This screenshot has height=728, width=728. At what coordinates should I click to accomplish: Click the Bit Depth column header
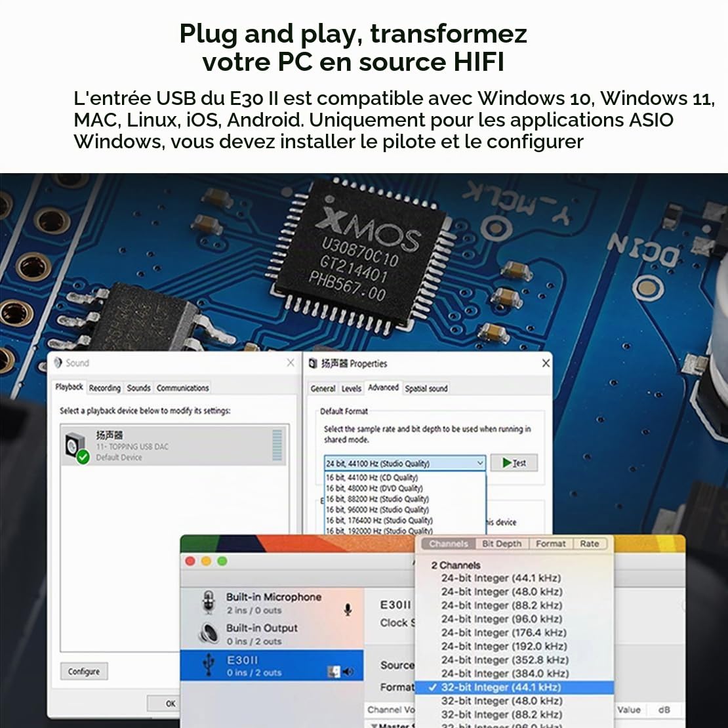pyautogui.click(x=502, y=544)
